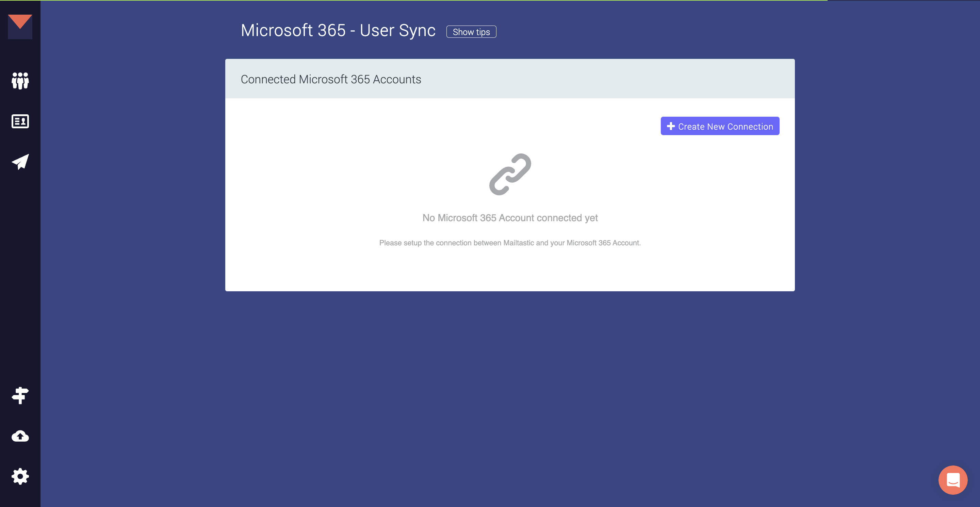Click No Microsoft 365 Account connected yet text
This screenshot has height=507, width=980.
pyautogui.click(x=510, y=218)
